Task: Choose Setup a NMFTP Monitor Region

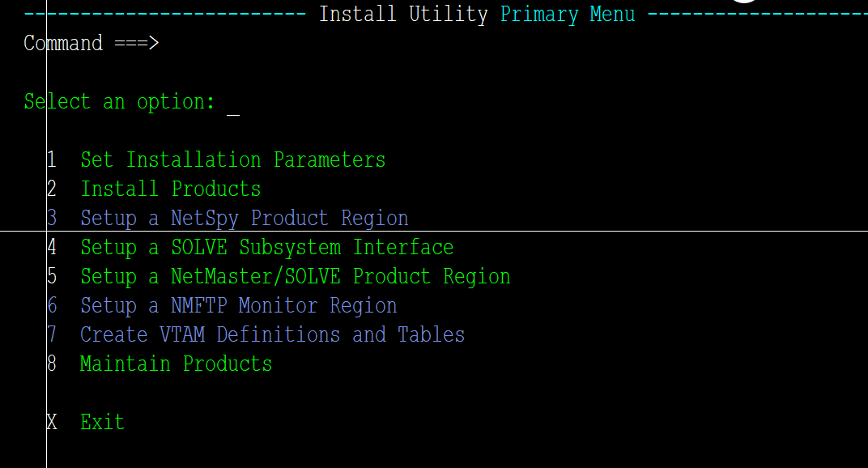Action: [x=238, y=306]
